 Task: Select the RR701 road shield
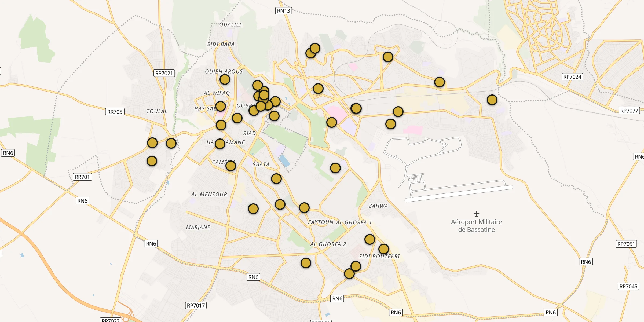tap(82, 177)
